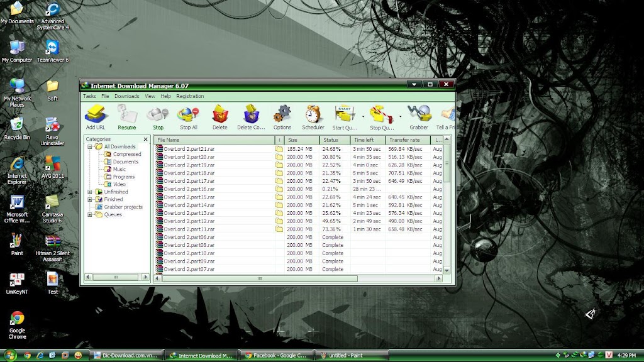This screenshot has height=362, width=644.
Task: Select the Compressed category
Action: click(127, 154)
